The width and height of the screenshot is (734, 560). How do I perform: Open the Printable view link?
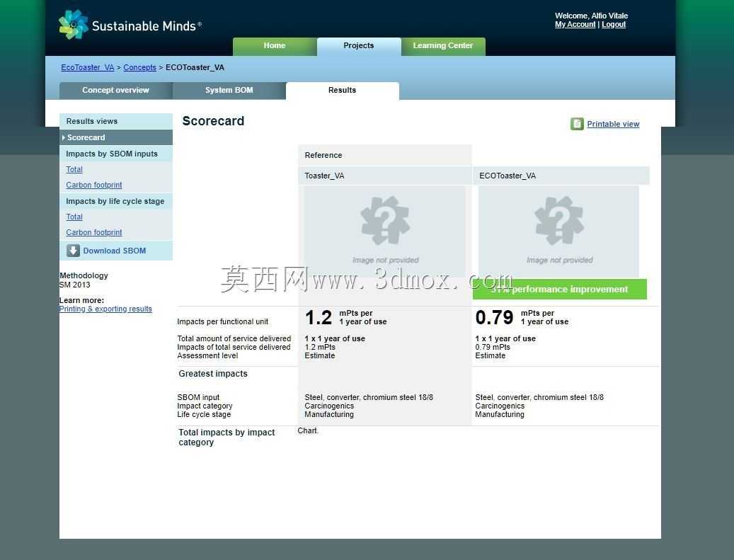click(x=613, y=124)
